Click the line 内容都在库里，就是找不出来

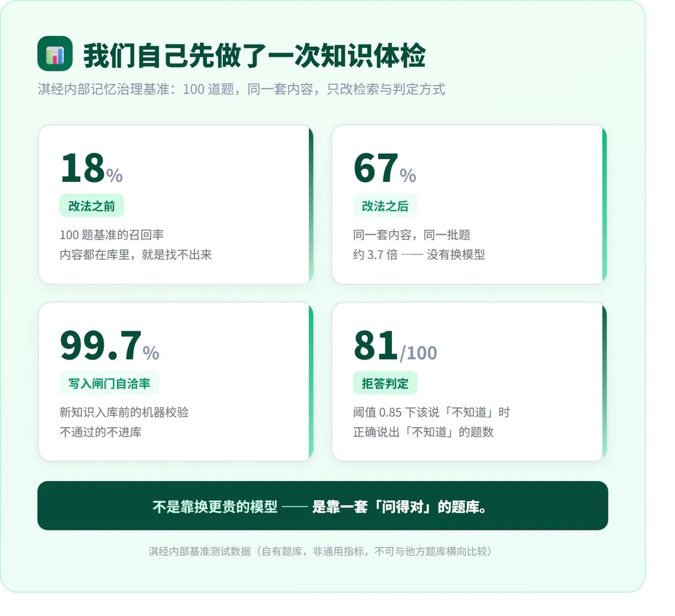pyautogui.click(x=136, y=255)
